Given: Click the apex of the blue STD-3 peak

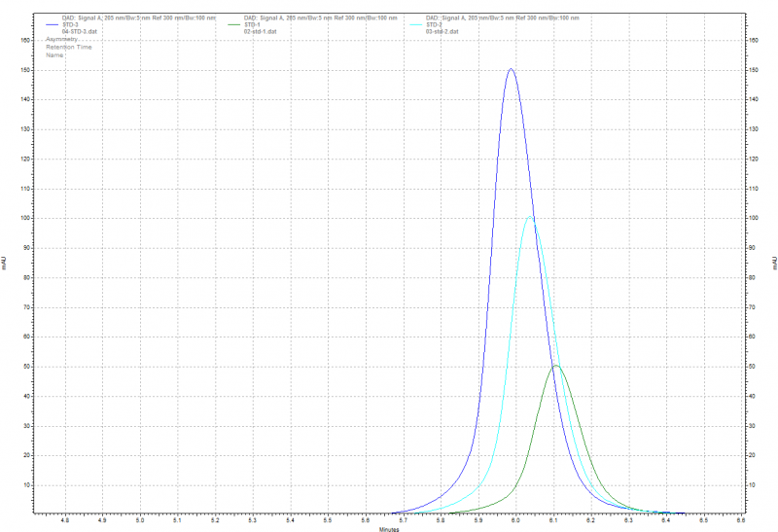Looking at the screenshot, I should (x=511, y=69).
